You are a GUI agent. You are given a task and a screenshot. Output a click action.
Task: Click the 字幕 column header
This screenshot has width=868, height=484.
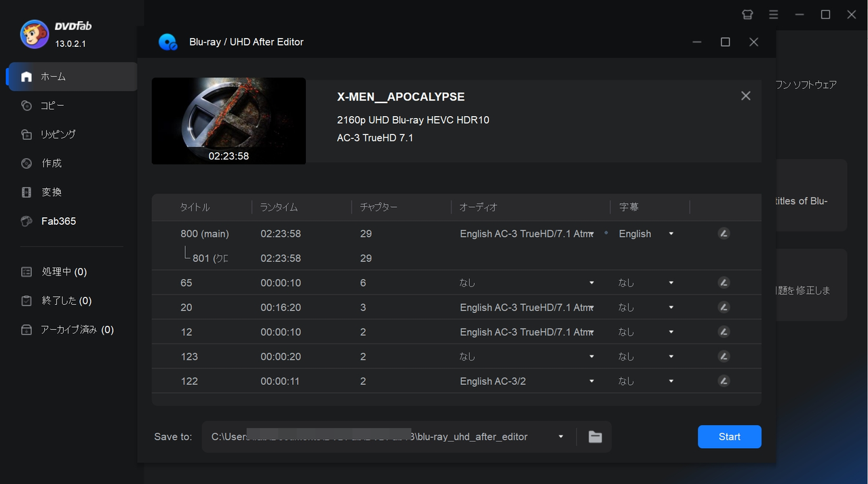629,207
